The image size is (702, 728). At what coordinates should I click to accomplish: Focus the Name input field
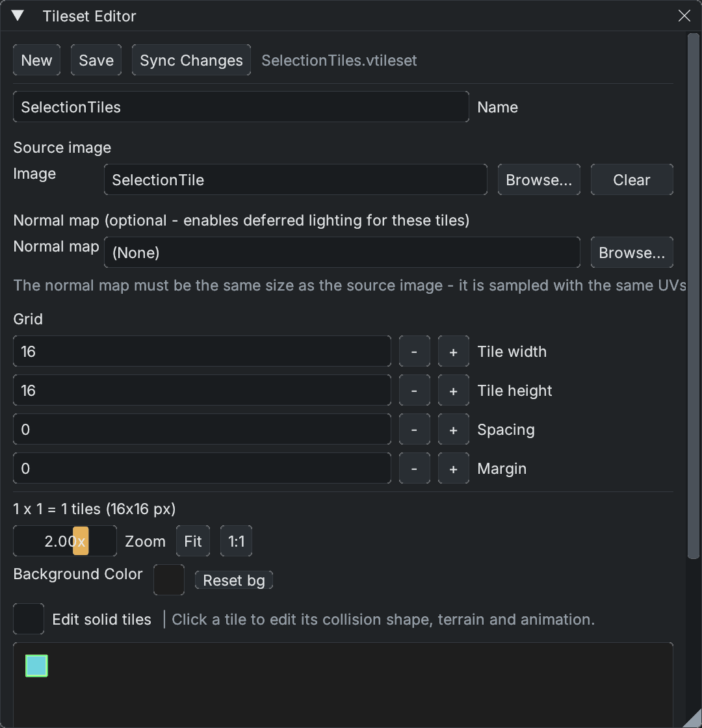(x=241, y=107)
